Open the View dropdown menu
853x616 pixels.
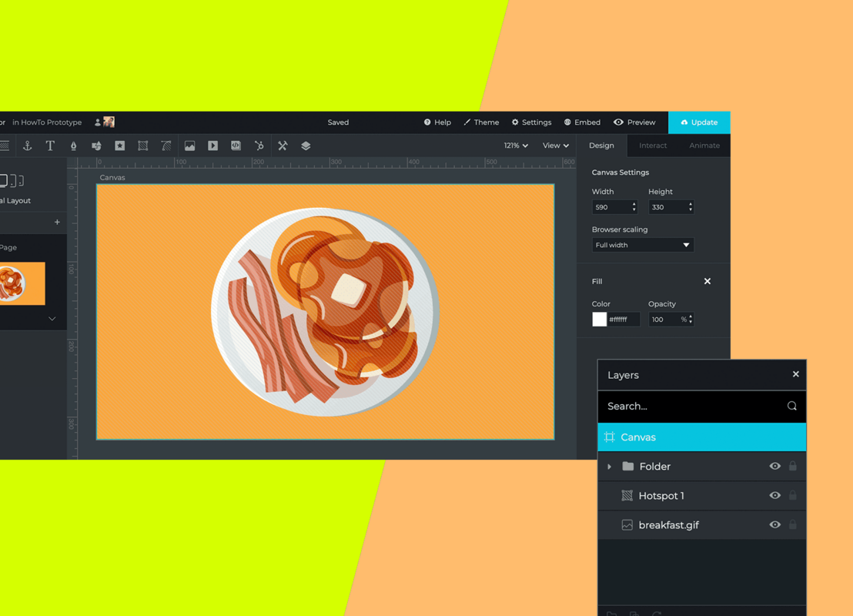(555, 145)
